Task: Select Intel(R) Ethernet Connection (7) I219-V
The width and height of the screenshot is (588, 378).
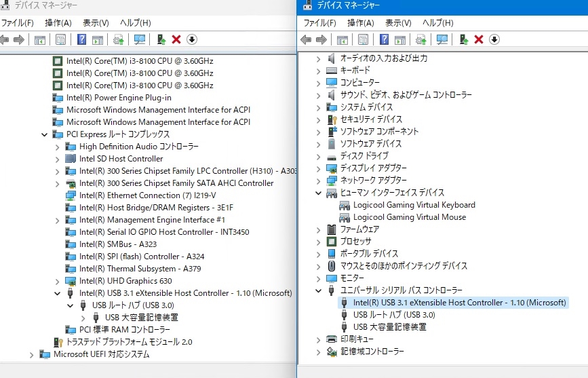Action: click(x=147, y=195)
